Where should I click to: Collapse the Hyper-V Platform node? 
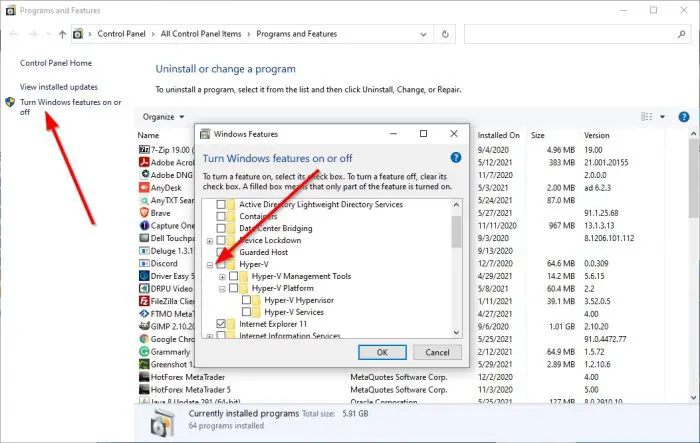222,289
